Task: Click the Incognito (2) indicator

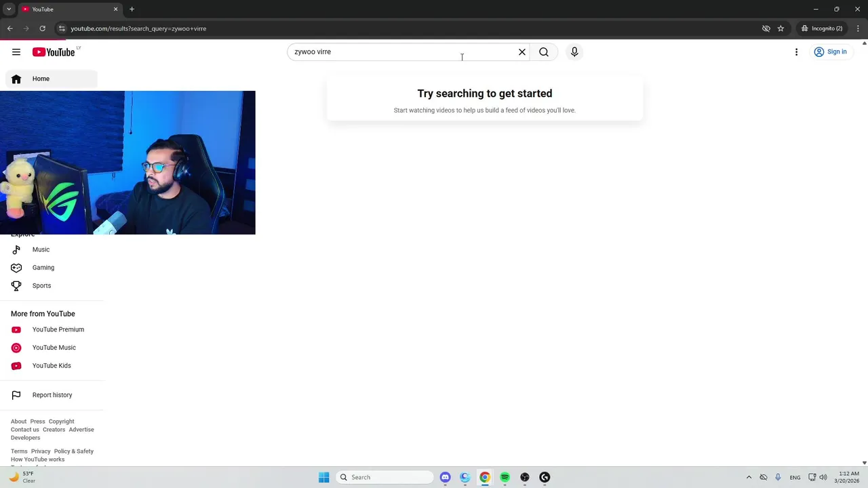Action: point(822,28)
